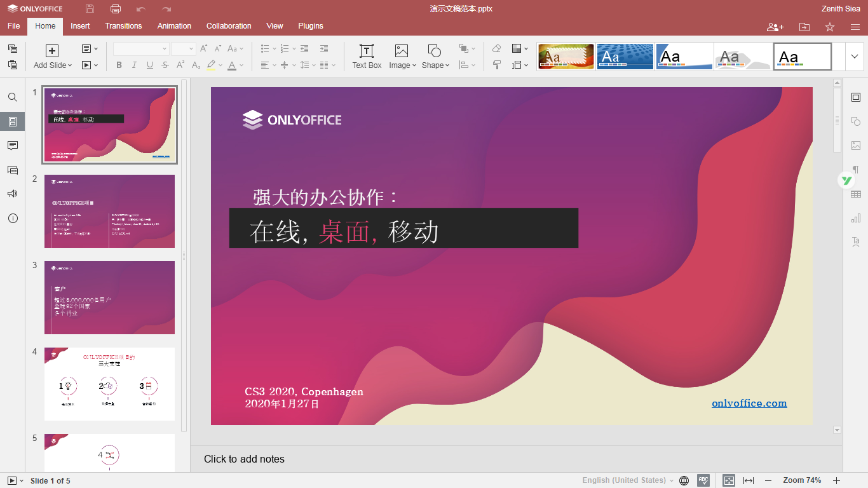Open the Search panel in left sidebar
This screenshot has height=488, width=868.
tap(13, 97)
